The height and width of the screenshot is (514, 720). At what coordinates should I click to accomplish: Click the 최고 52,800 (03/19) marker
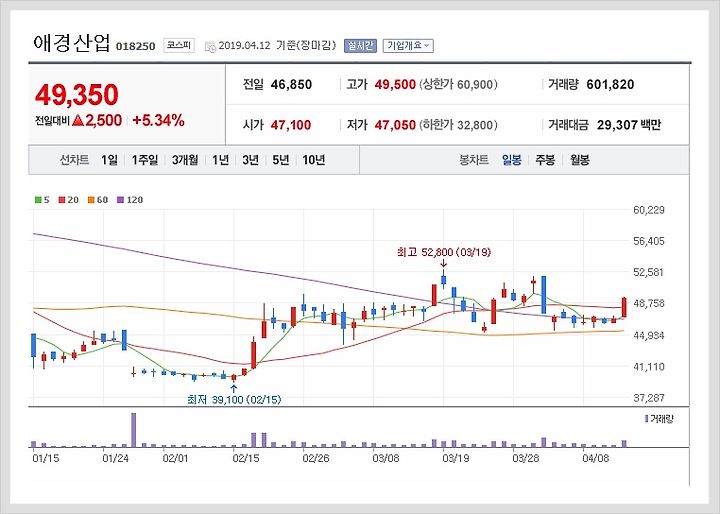coord(444,252)
